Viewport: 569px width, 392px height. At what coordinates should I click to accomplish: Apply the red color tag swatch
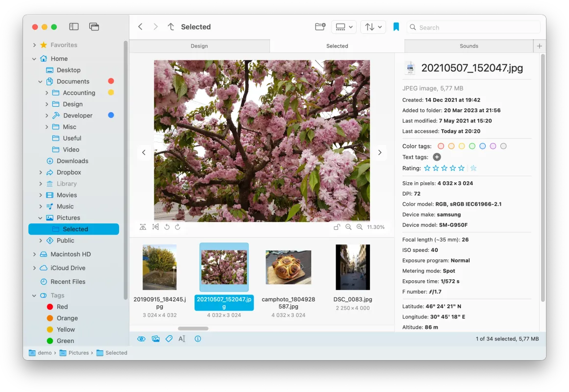pos(441,146)
